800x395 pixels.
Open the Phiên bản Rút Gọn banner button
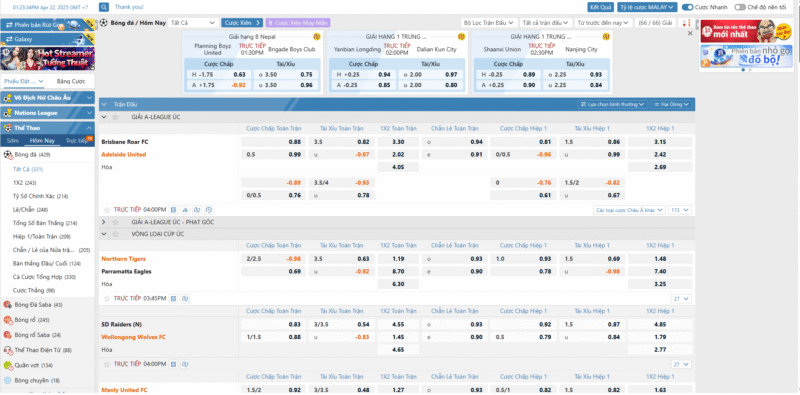pyautogui.click(x=48, y=25)
